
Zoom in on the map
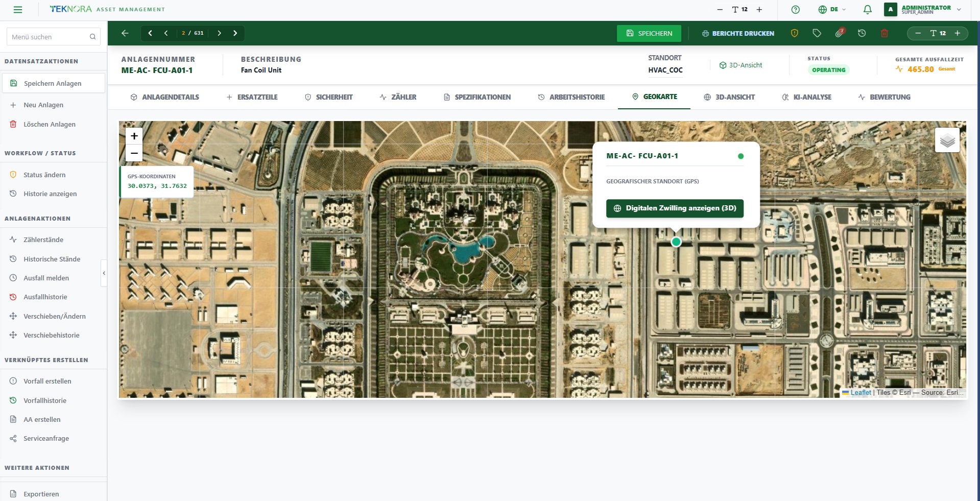click(x=134, y=136)
